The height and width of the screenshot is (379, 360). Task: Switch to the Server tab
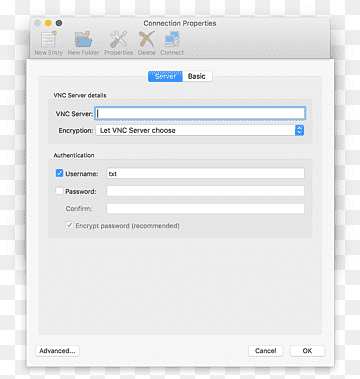click(165, 76)
